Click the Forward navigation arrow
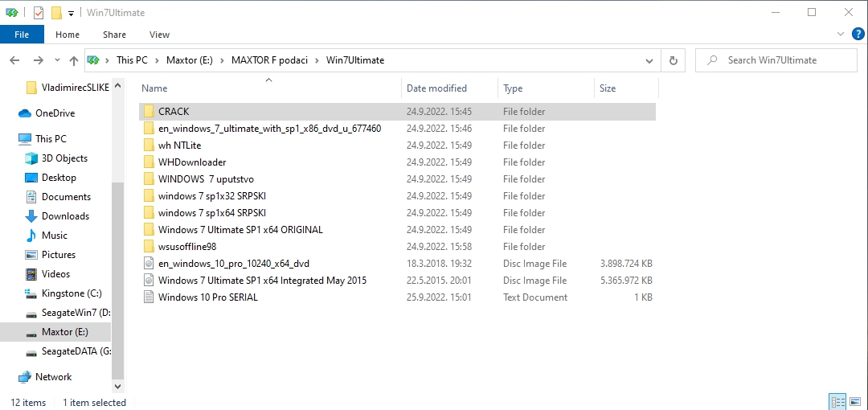This screenshot has height=410, width=868. point(39,60)
